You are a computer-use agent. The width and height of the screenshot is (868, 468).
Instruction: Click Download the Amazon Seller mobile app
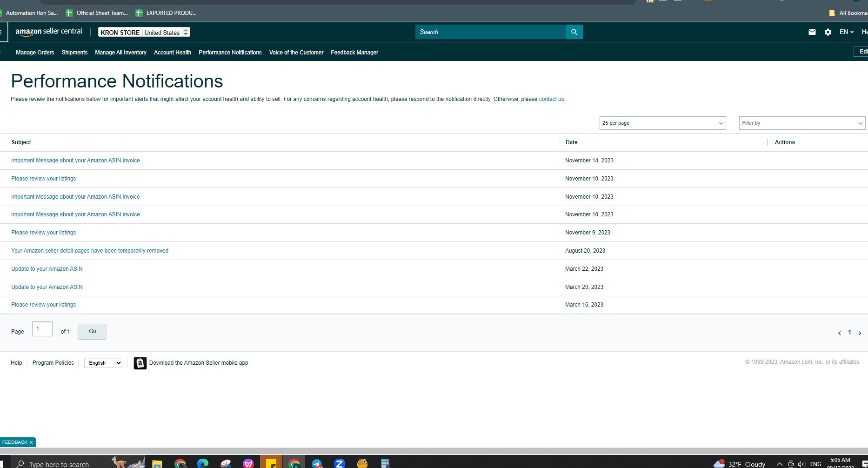pyautogui.click(x=199, y=363)
